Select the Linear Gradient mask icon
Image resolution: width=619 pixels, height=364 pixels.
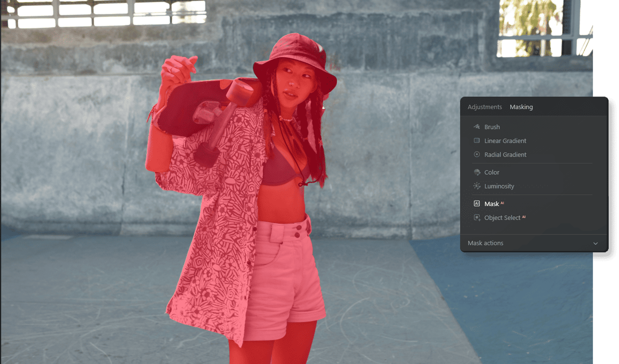pyautogui.click(x=477, y=141)
